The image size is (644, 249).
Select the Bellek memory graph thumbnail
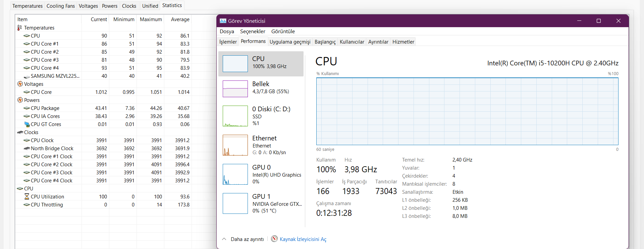[x=235, y=89]
